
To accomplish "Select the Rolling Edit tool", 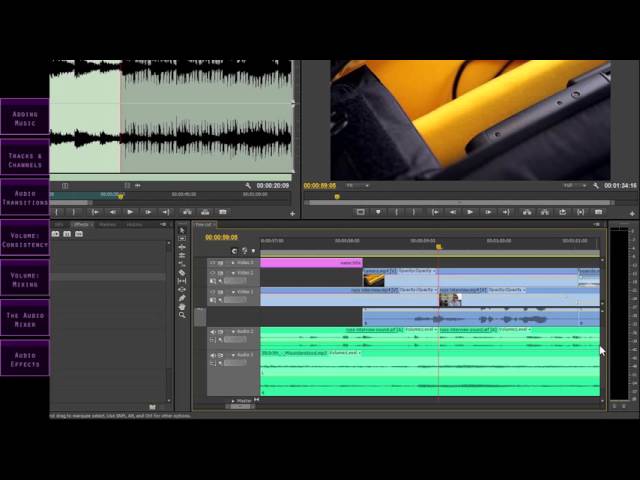I will pyautogui.click(x=182, y=256).
